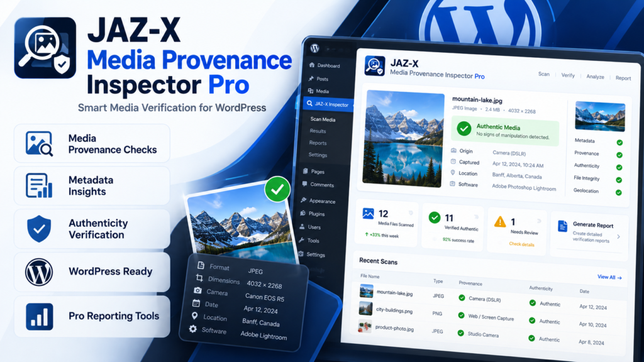This screenshot has width=644, height=362.
Task: Click the Appearance brush icon
Action: [x=304, y=200]
